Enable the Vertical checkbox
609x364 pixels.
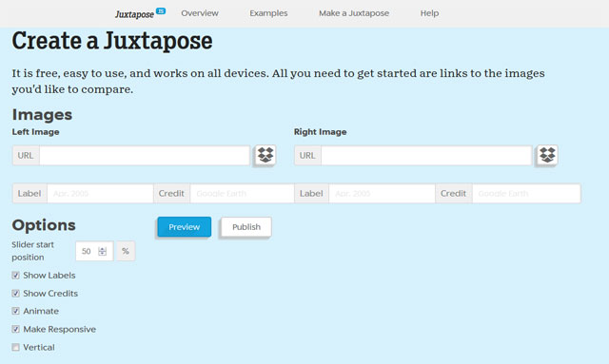[15, 347]
